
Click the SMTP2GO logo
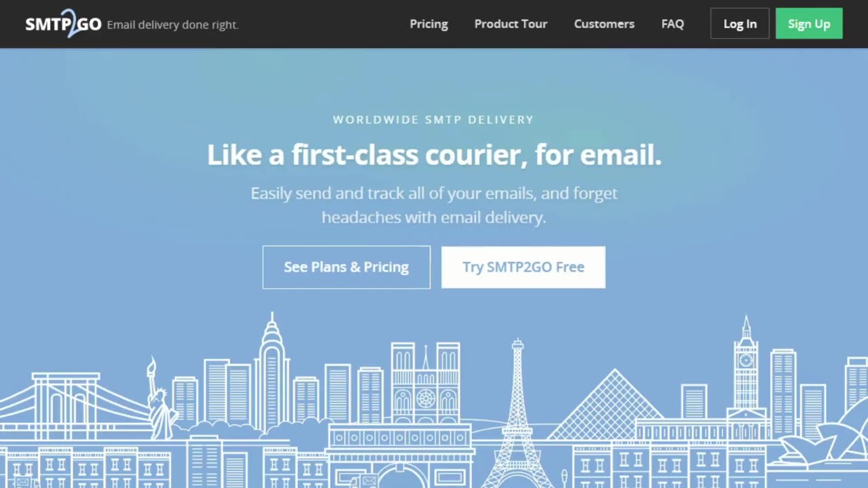(63, 24)
